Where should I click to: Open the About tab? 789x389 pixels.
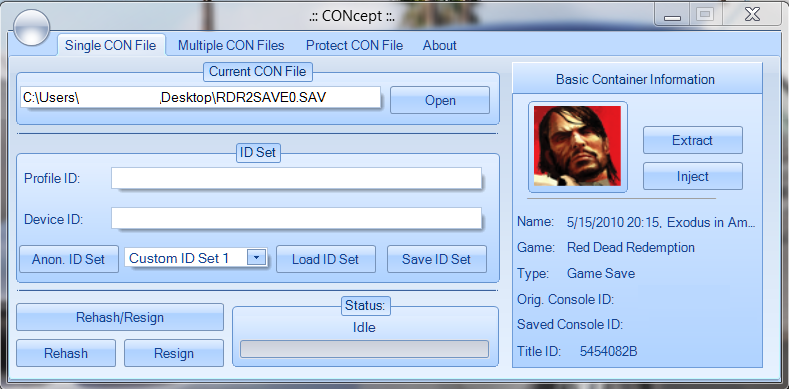439,46
